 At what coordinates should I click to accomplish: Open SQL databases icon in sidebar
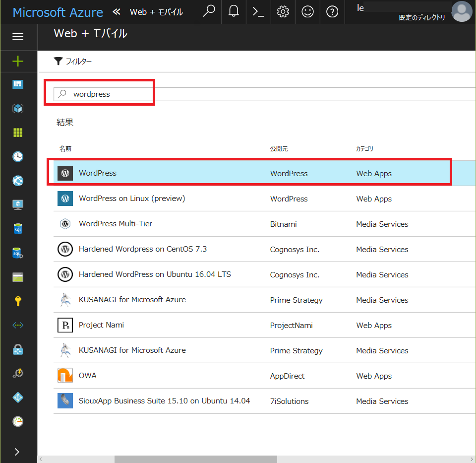click(18, 229)
